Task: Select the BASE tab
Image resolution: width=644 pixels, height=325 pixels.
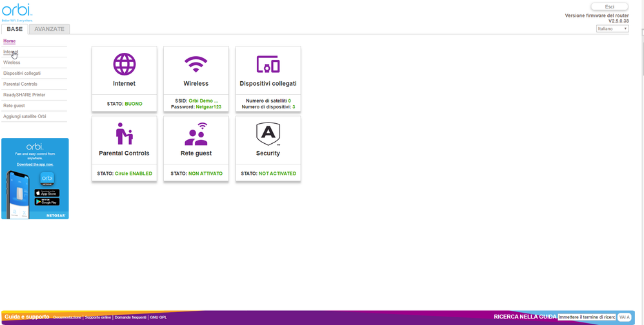Action: (x=14, y=29)
